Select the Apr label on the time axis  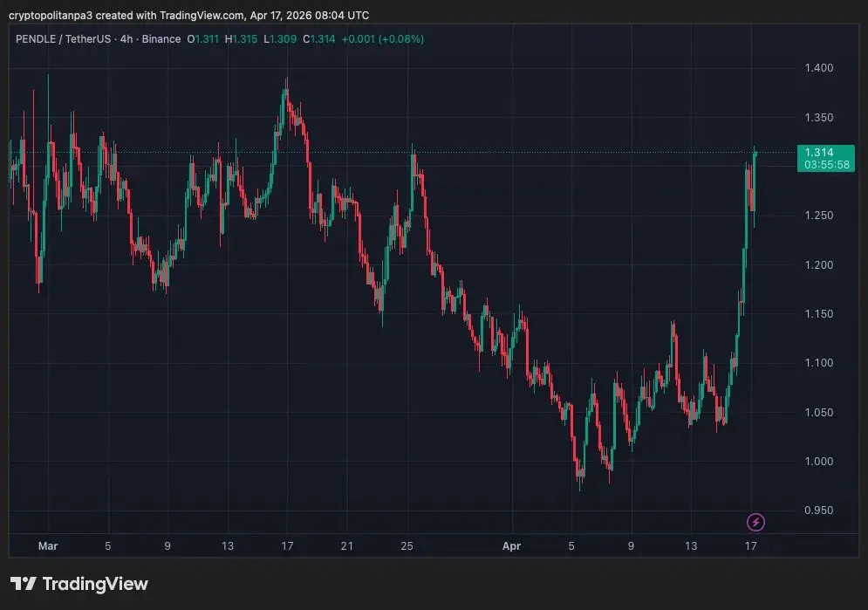pos(511,546)
